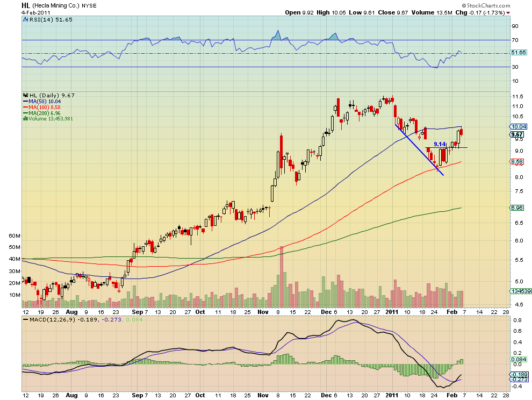Click the 4-Feb-2011 date label

click(35, 12)
